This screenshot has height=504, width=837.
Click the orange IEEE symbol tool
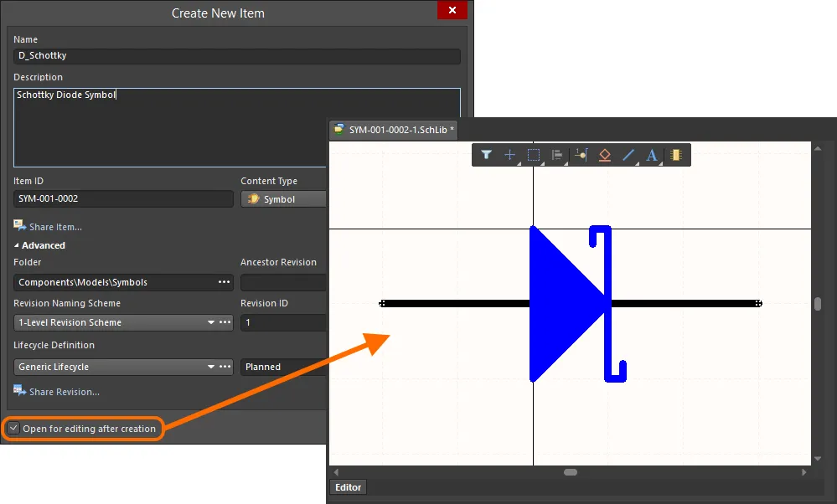click(x=604, y=155)
